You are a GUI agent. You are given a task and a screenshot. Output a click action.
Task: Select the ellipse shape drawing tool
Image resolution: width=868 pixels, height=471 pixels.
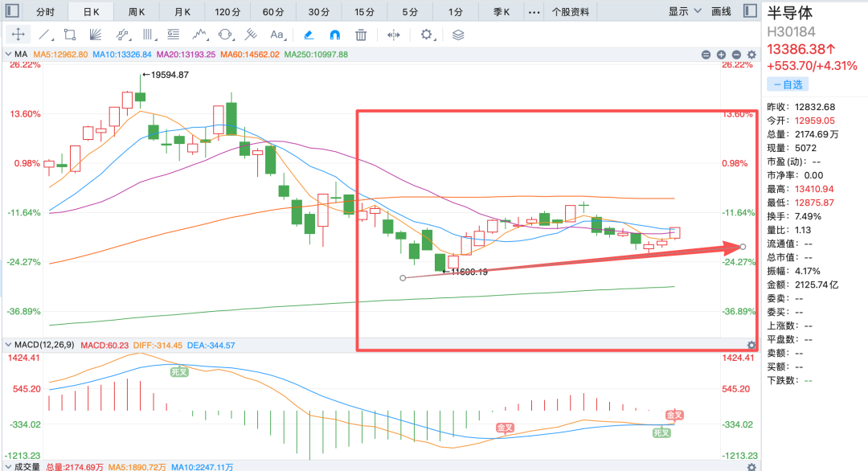tap(225, 35)
